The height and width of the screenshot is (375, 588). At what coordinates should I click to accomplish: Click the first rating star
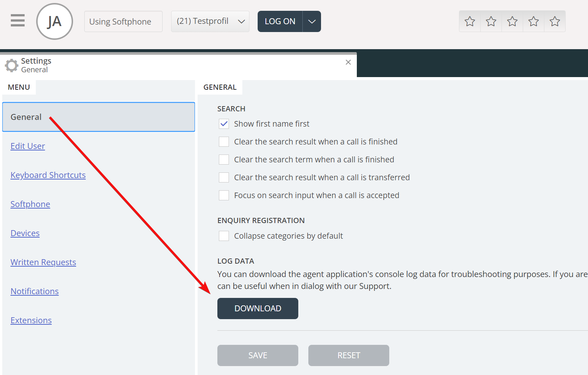point(470,22)
